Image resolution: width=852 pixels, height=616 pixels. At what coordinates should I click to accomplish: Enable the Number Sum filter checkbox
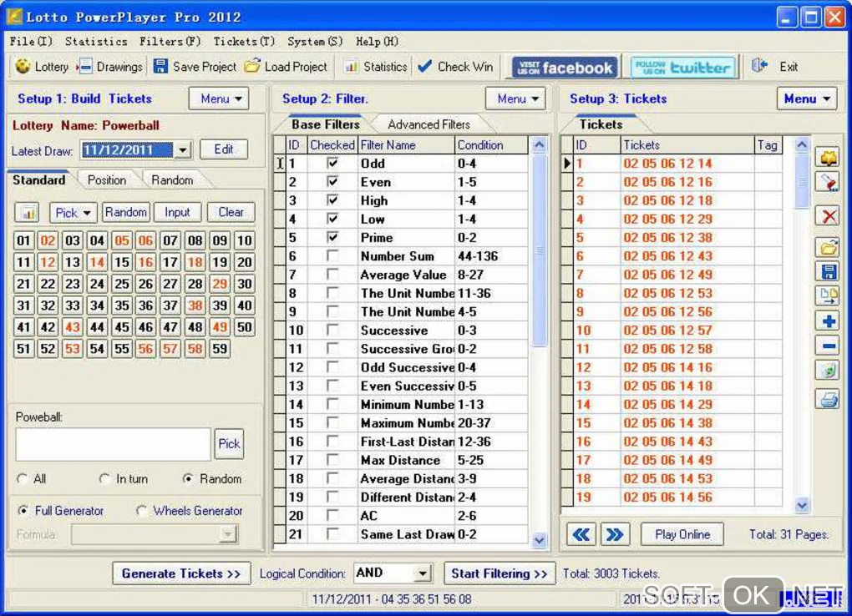(x=332, y=256)
